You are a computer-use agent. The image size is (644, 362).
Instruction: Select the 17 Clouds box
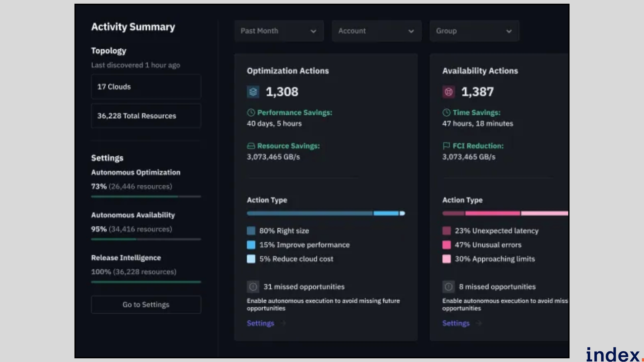(x=146, y=87)
